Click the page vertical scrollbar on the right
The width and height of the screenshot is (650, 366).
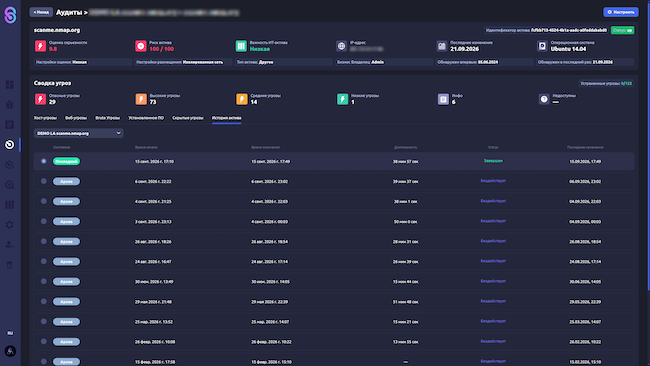pyautogui.click(x=648, y=145)
